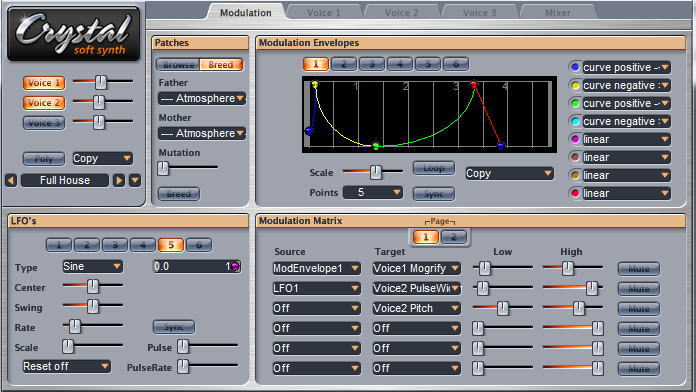Viewport: 696px width, 392px height.
Task: Select the green envelope point at the curve bottom
Action: coord(376,146)
